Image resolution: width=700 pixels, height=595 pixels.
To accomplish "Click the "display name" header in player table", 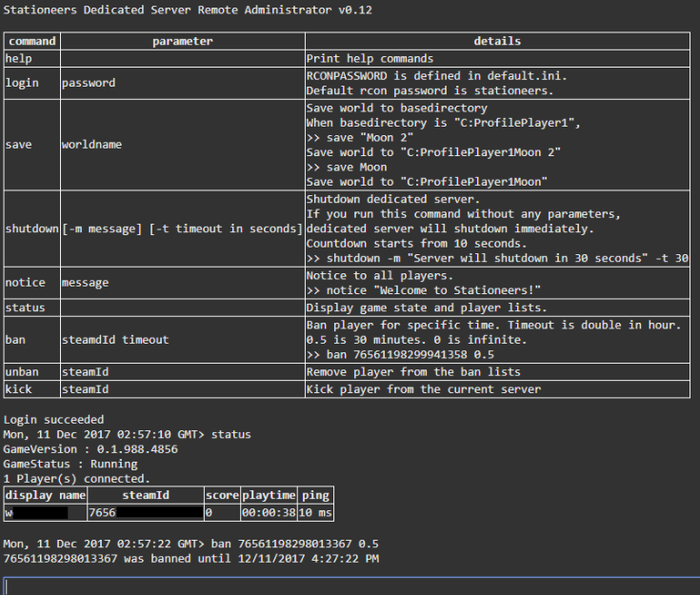I will pos(45,496).
